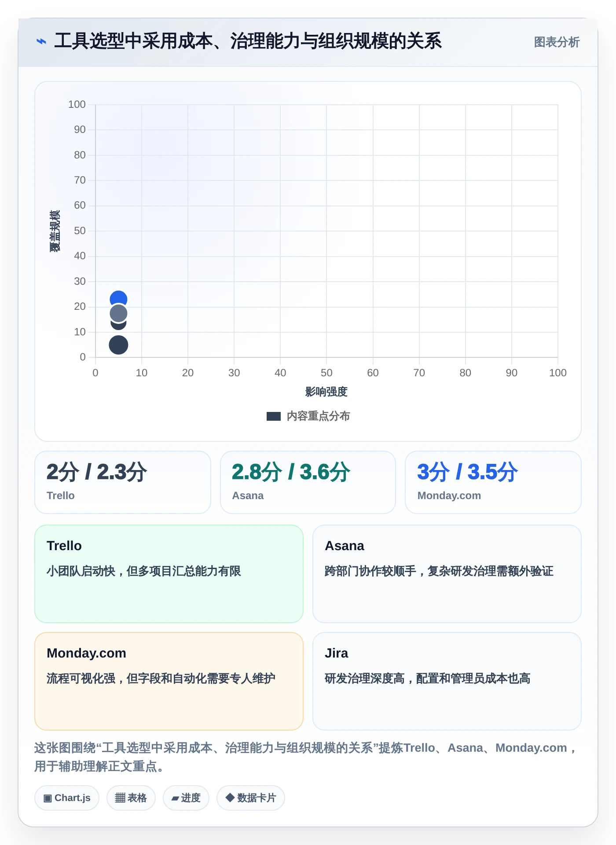Click the square icon in Chart.js chip

click(48, 798)
